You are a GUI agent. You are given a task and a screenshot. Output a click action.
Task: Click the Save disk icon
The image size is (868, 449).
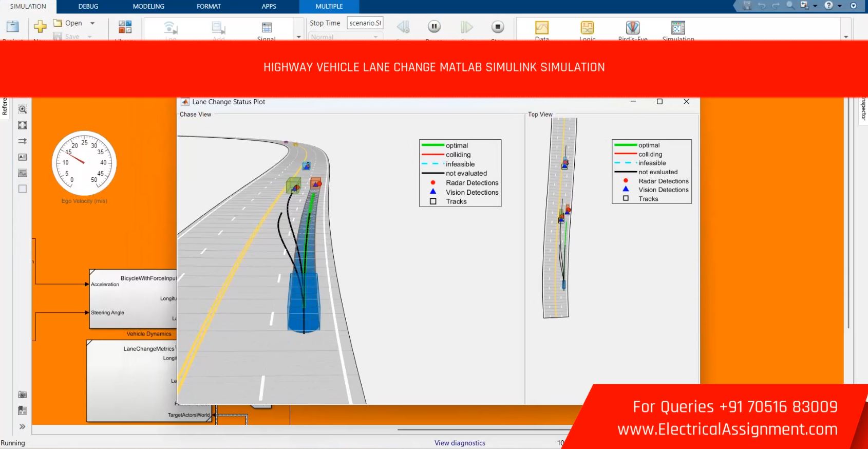coord(58,36)
